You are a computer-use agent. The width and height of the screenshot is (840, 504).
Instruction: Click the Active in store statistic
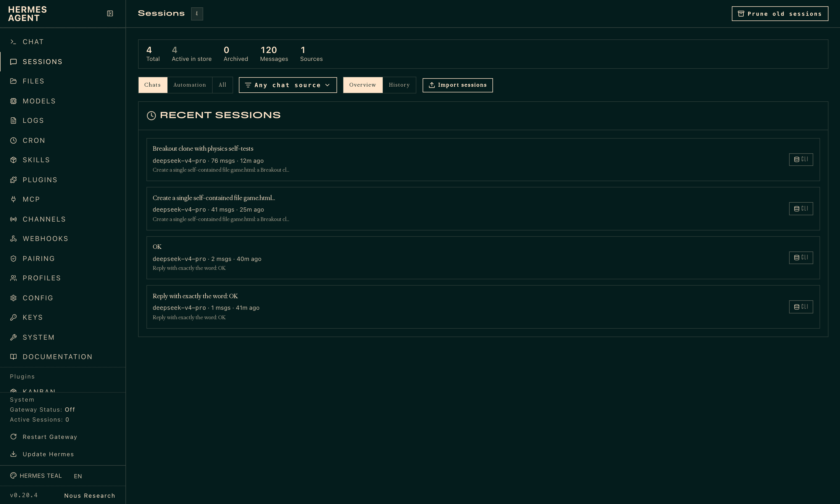point(192,54)
